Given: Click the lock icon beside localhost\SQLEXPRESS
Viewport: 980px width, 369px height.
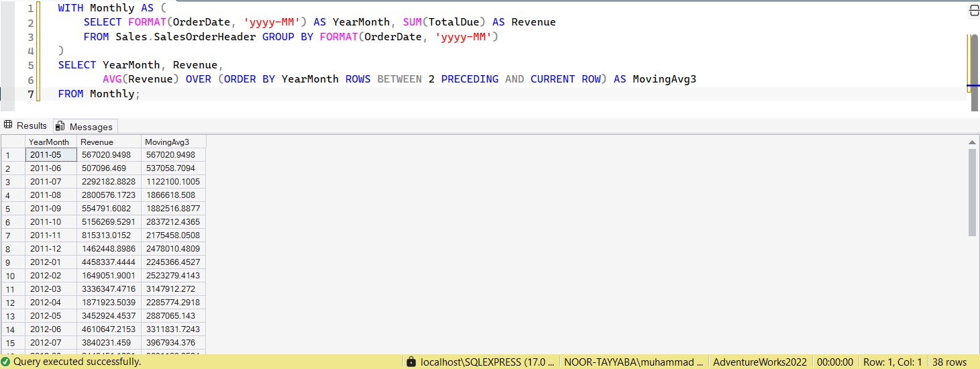Looking at the screenshot, I should tap(411, 362).
